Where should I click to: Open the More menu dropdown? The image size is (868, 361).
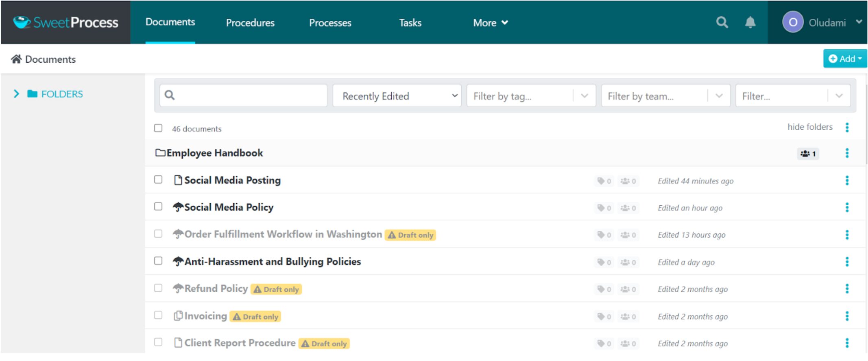point(491,23)
